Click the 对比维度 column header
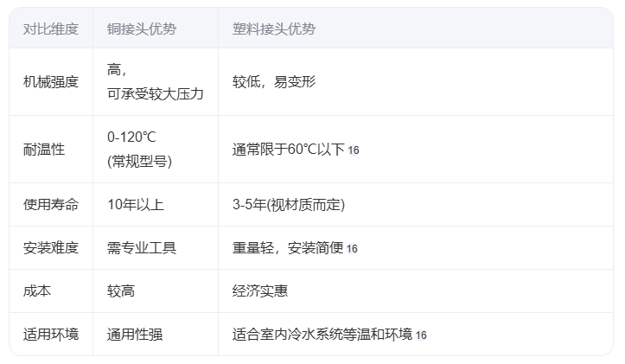 pyautogui.click(x=51, y=29)
